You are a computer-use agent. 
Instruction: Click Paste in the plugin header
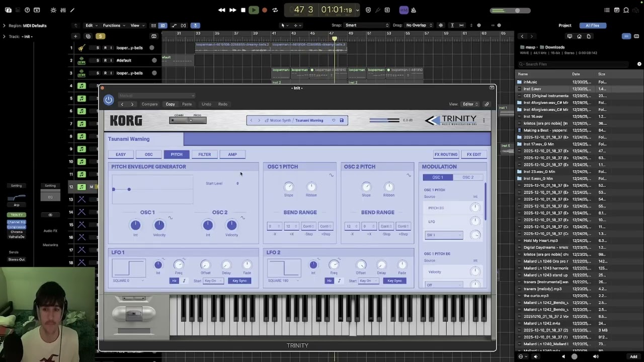(187, 104)
